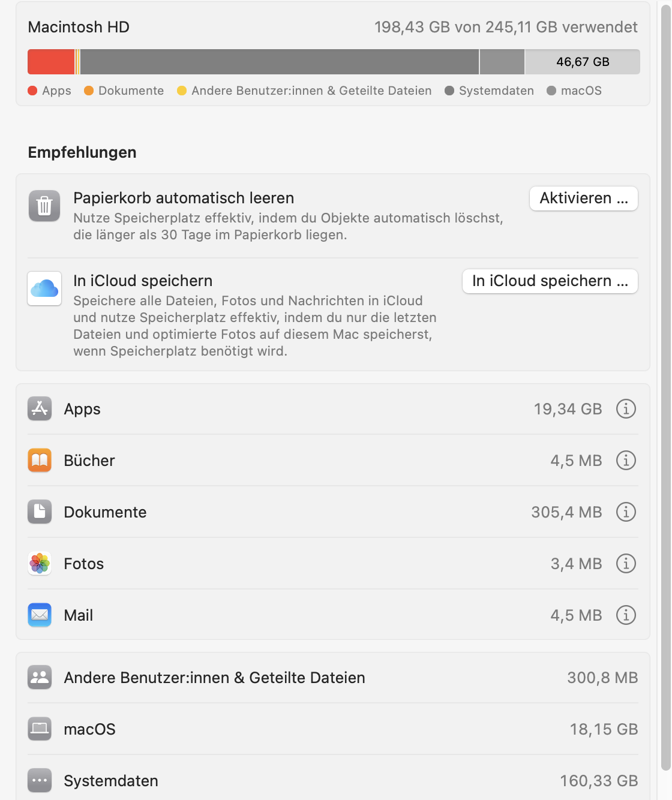
Task: Select the Dokumente row label
Action: pos(105,512)
